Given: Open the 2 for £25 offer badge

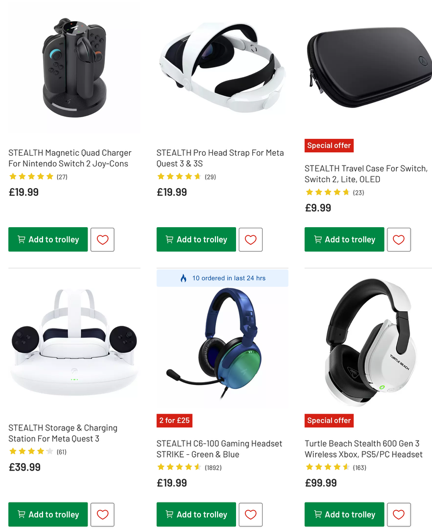Looking at the screenshot, I should (174, 420).
